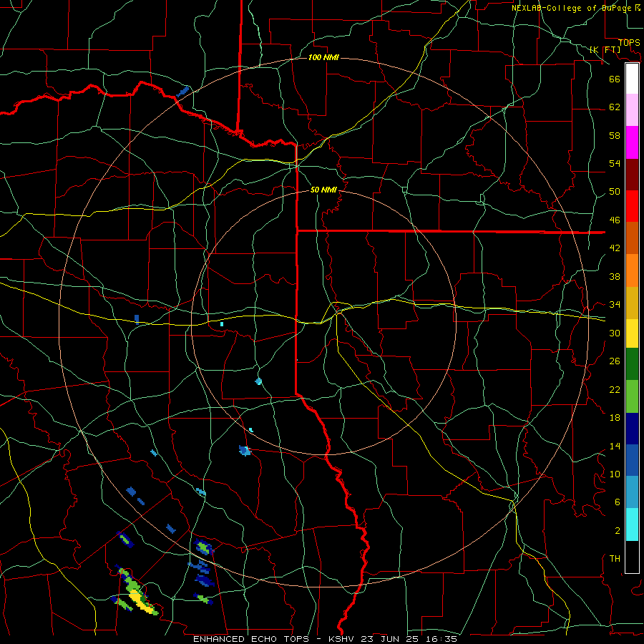Click the dark green legend swatch
The image size is (644, 644).
click(x=632, y=364)
